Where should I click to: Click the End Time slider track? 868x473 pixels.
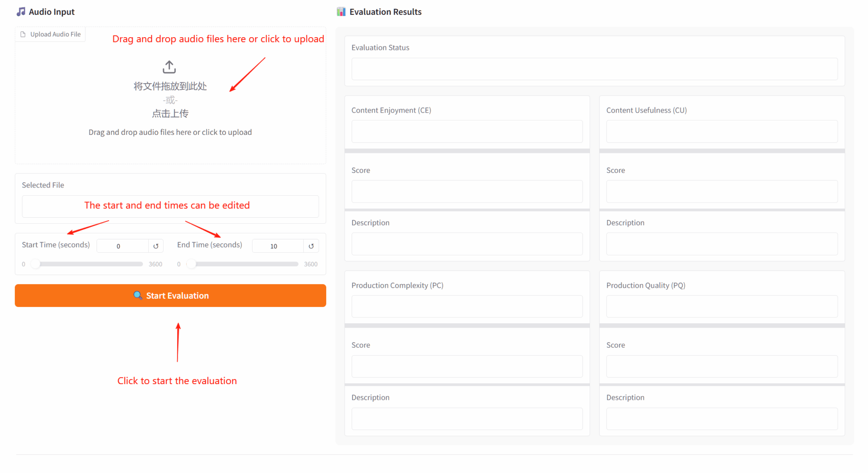[x=245, y=264]
